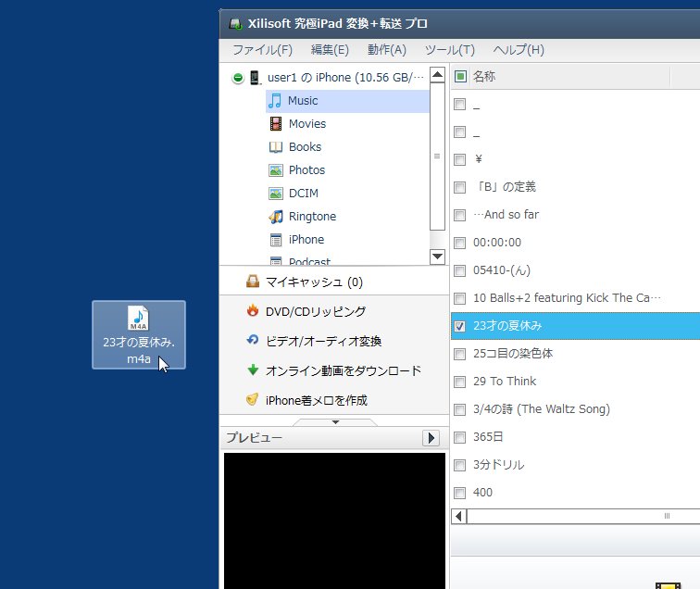The image size is (700, 589).
Task: Click the ringtone maker bell icon
Action: point(253,399)
